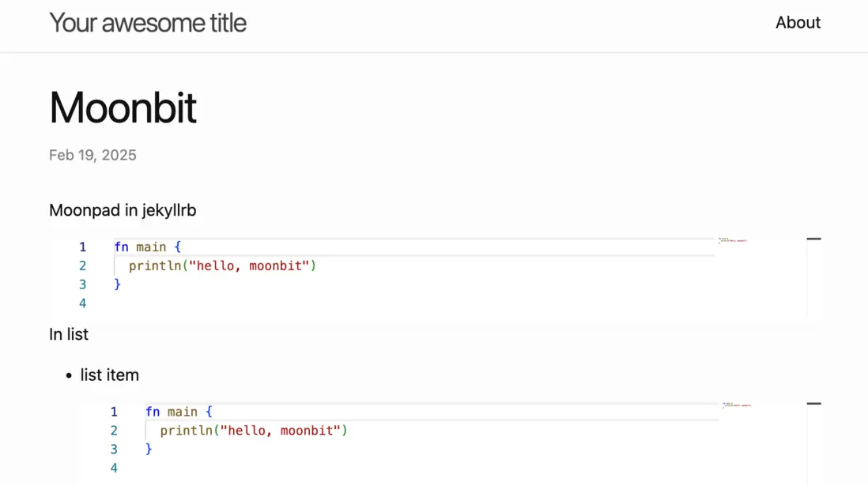This screenshot has height=486, width=868.
Task: Click the first editor's scrollbar marker
Action: [x=813, y=239]
